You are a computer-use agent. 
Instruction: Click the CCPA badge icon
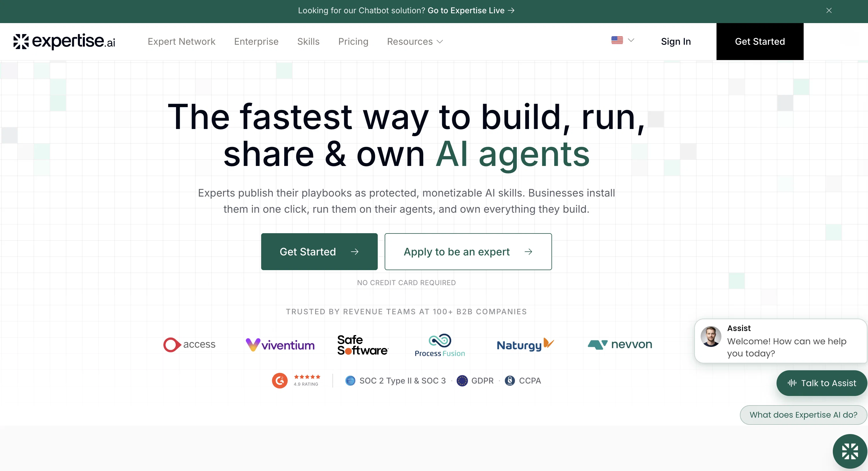[510, 381]
